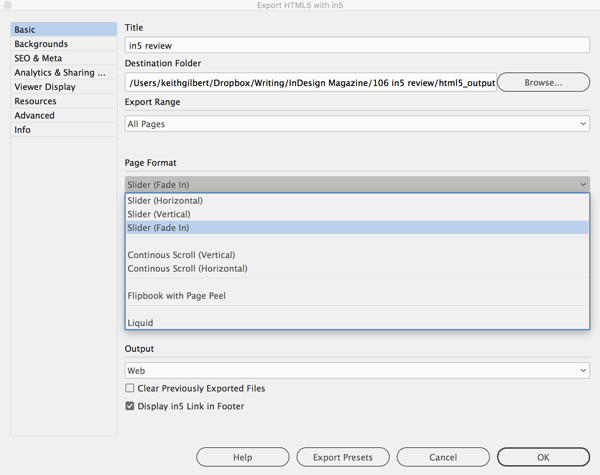Go to Viewer Display settings
This screenshot has width=600, height=475.
(x=64, y=87)
